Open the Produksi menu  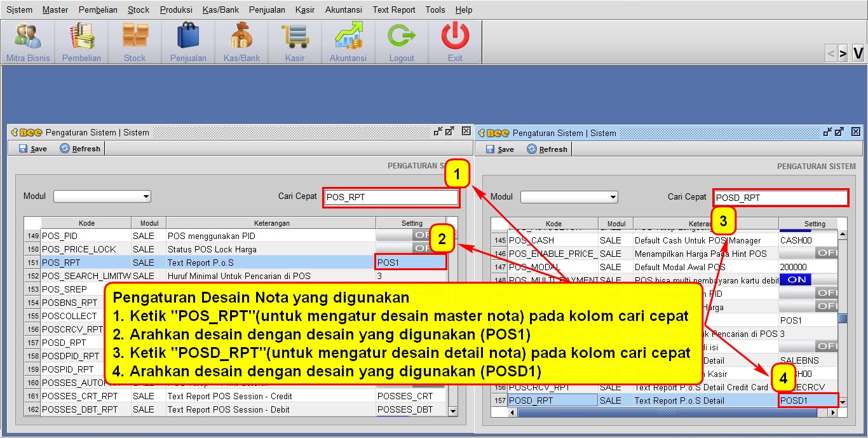(x=176, y=10)
